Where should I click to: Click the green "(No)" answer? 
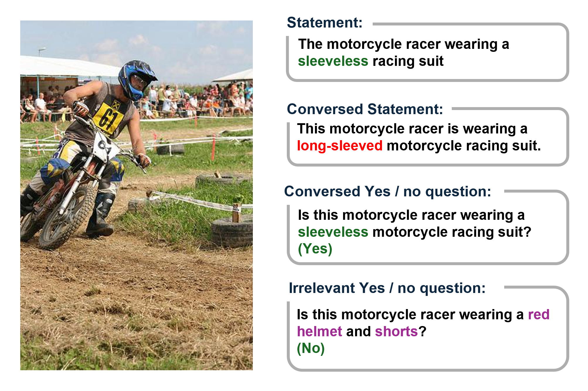pos(311,348)
